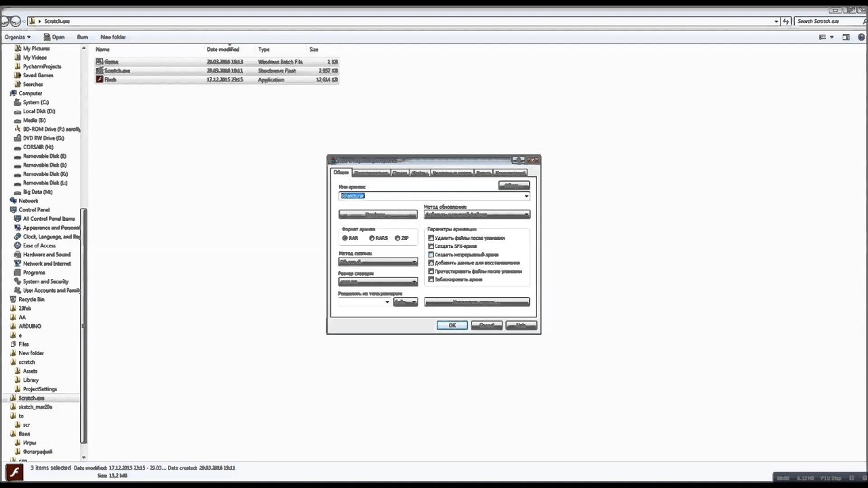The image size is (868, 488).
Task: Click the Search Scratch.exe search box
Action: coord(830,21)
